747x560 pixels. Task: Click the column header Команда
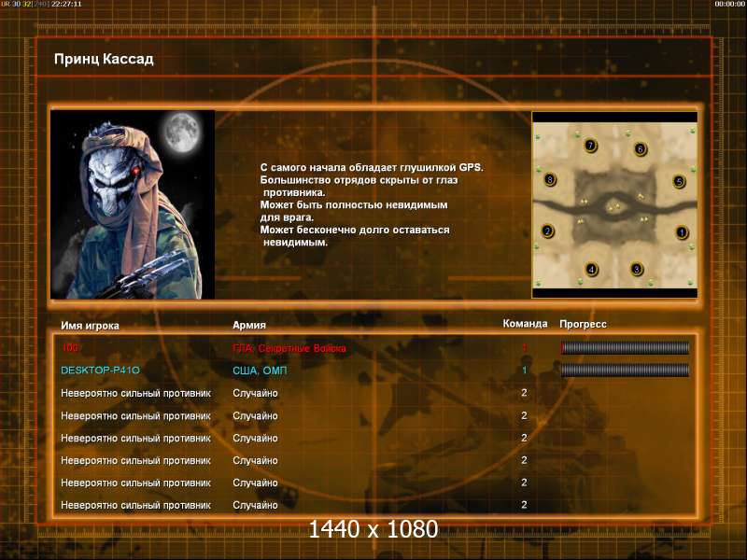[x=525, y=324]
